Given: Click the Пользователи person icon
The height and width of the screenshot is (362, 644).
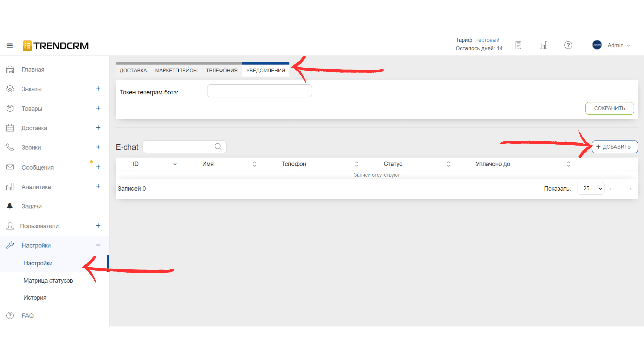Looking at the screenshot, I should point(10,226).
